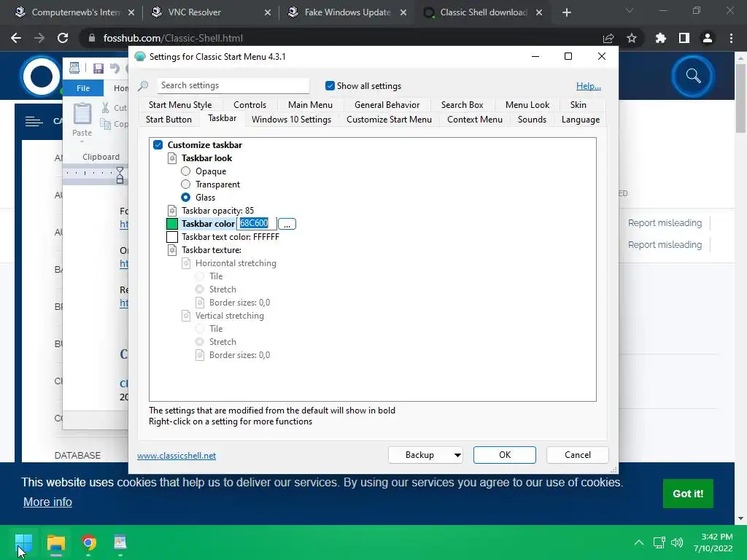This screenshot has height=560, width=747.
Task: Click the ... color picker button
Action: coord(287,224)
